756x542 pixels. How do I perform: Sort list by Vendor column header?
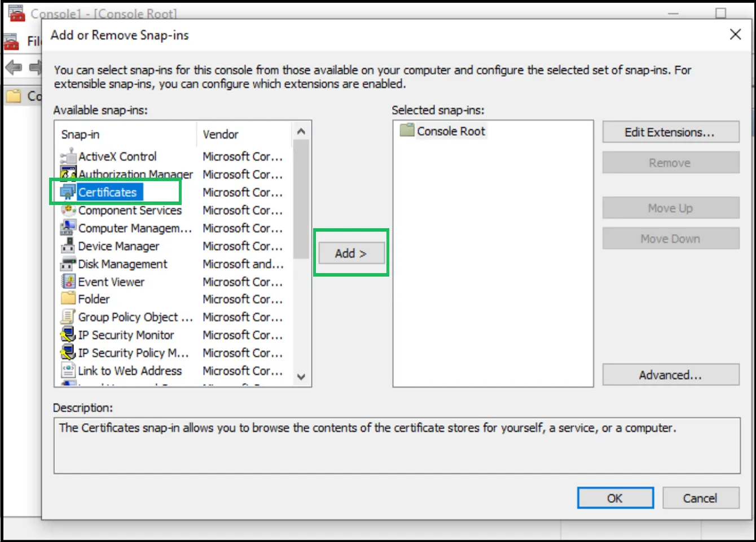click(221, 134)
